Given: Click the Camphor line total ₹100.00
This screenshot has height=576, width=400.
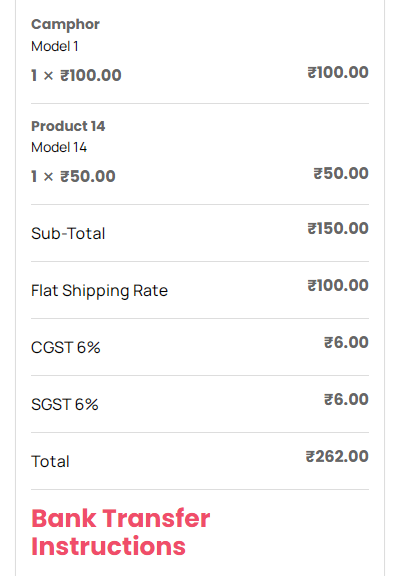Looking at the screenshot, I should pyautogui.click(x=338, y=72).
